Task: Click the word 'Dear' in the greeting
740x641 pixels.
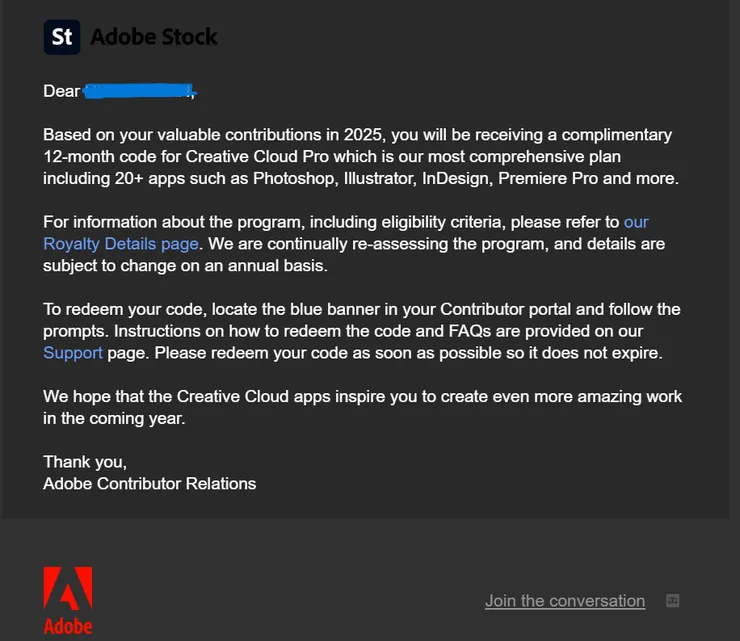Action: pyautogui.click(x=61, y=92)
